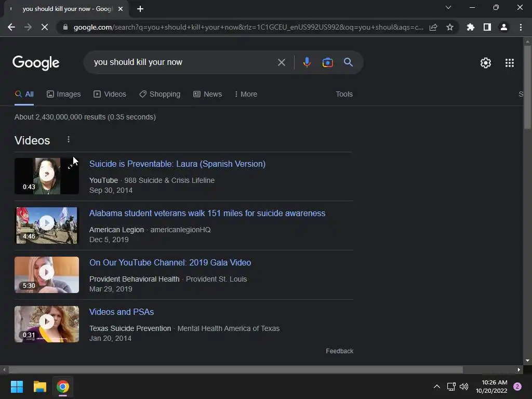The height and width of the screenshot is (399, 532).
Task: Play the 0:43 Laura video thumbnail
Action: tap(46, 176)
